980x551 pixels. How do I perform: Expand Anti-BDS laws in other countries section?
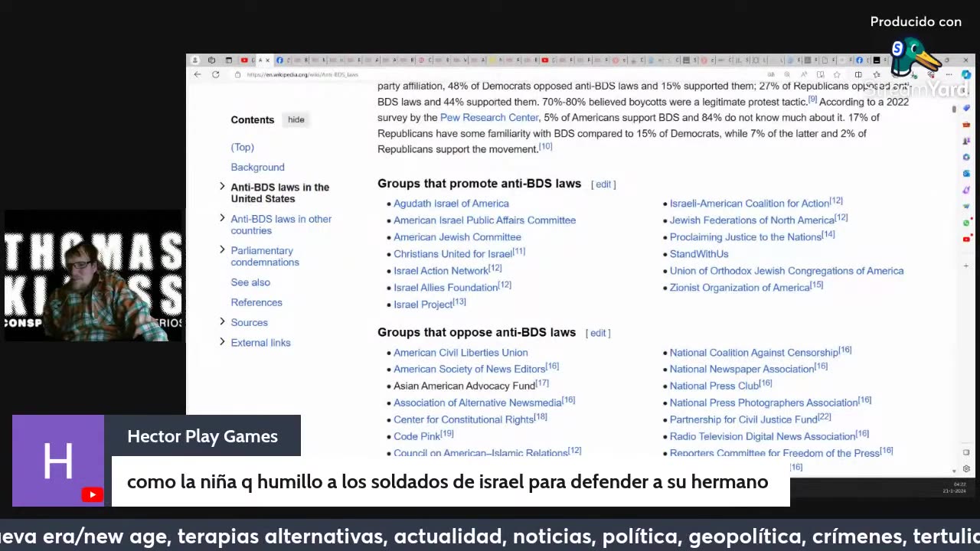coord(222,219)
